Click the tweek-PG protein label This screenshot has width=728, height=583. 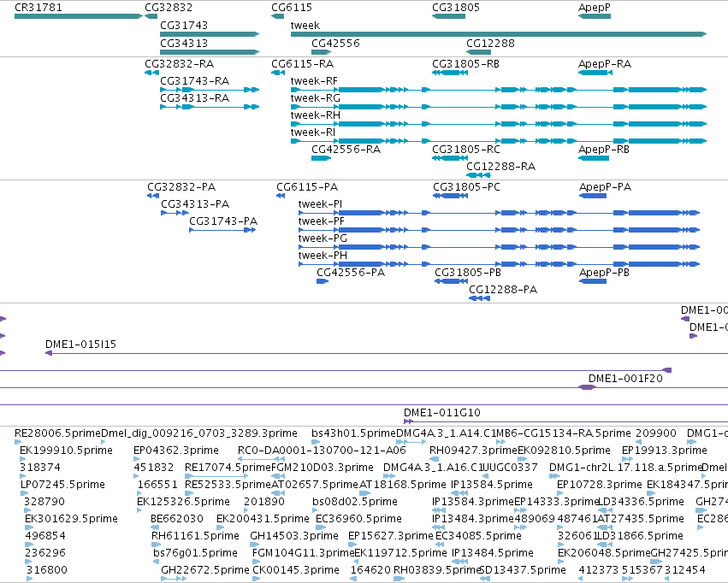(323, 238)
